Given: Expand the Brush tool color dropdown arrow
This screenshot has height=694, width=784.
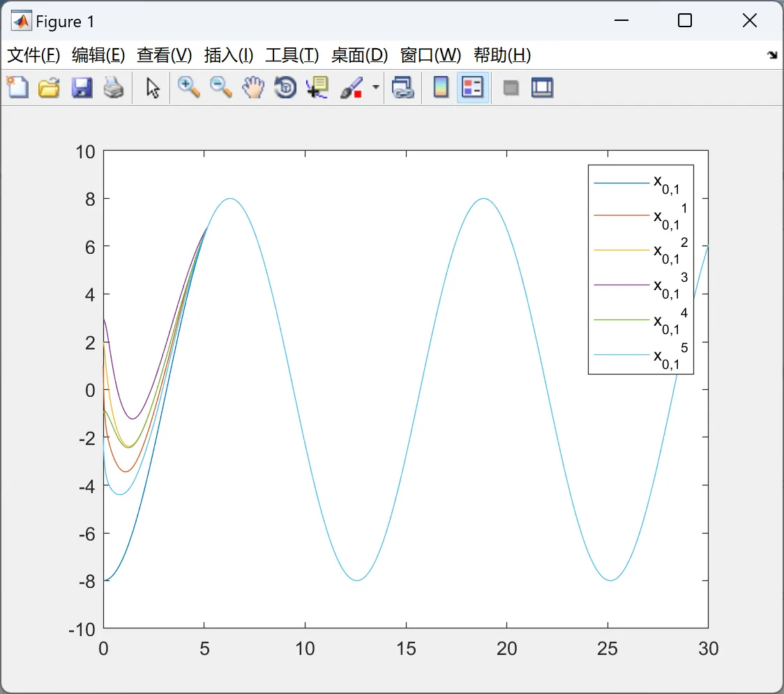Looking at the screenshot, I should click(x=376, y=88).
